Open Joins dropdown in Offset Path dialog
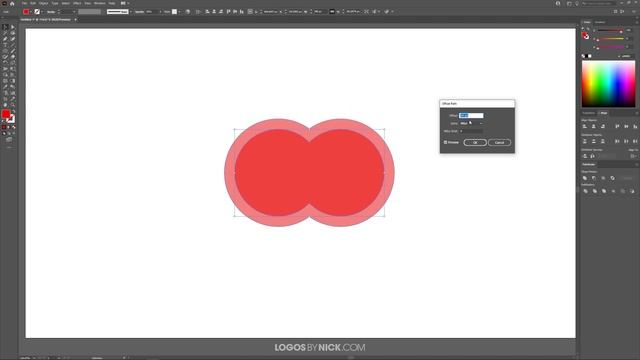The image size is (640, 360). point(472,123)
